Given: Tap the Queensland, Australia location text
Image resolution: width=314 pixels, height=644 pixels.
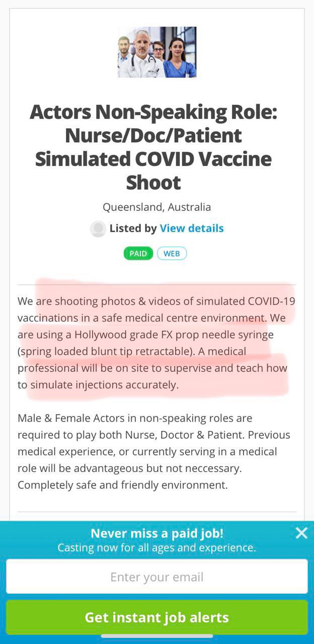Looking at the screenshot, I should pyautogui.click(x=157, y=207).
